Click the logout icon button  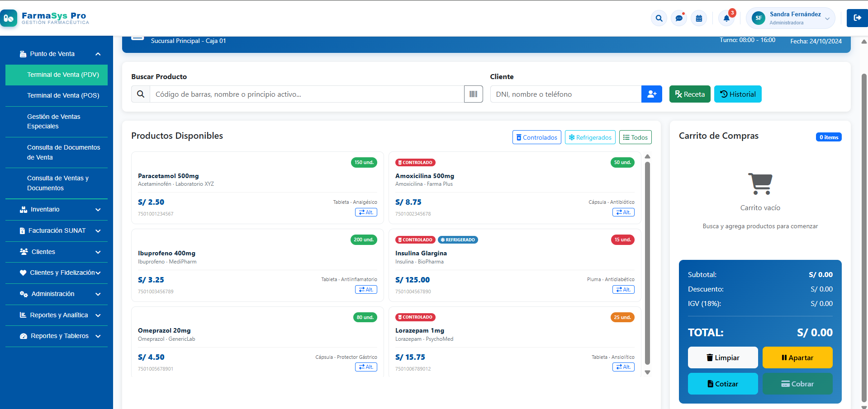pos(857,18)
